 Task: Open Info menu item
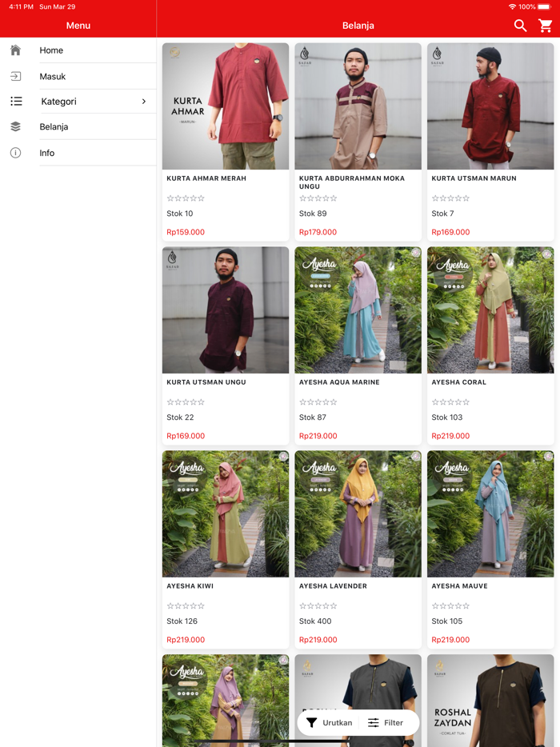point(78,153)
